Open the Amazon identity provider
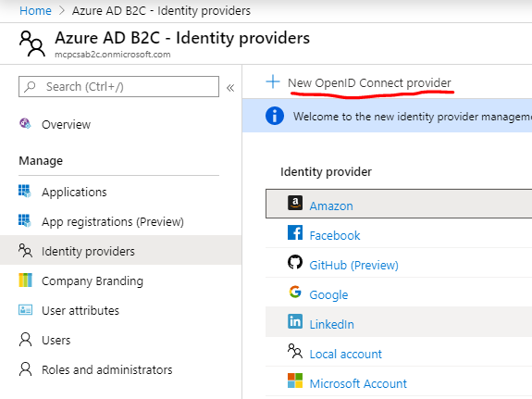The width and height of the screenshot is (532, 399). click(331, 206)
